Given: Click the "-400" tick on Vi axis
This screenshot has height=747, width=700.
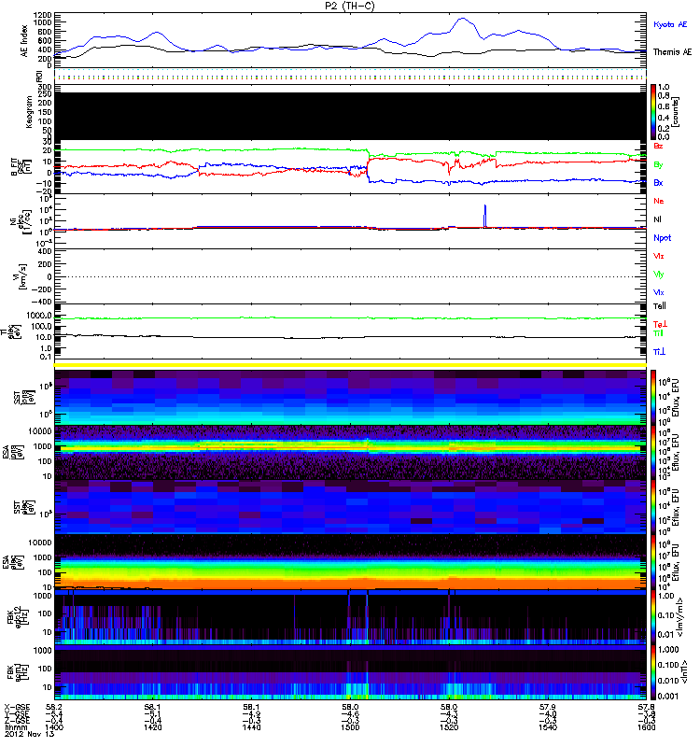Looking at the screenshot, I should (x=41, y=302).
